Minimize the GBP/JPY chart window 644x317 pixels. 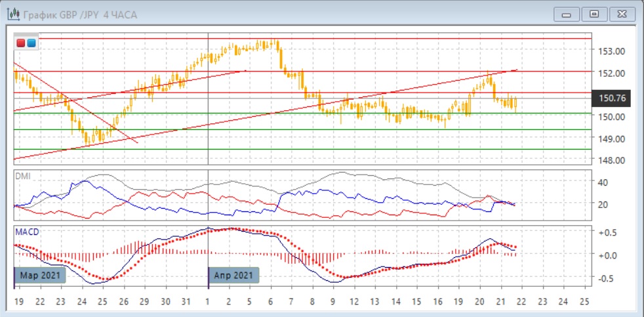[567, 14]
